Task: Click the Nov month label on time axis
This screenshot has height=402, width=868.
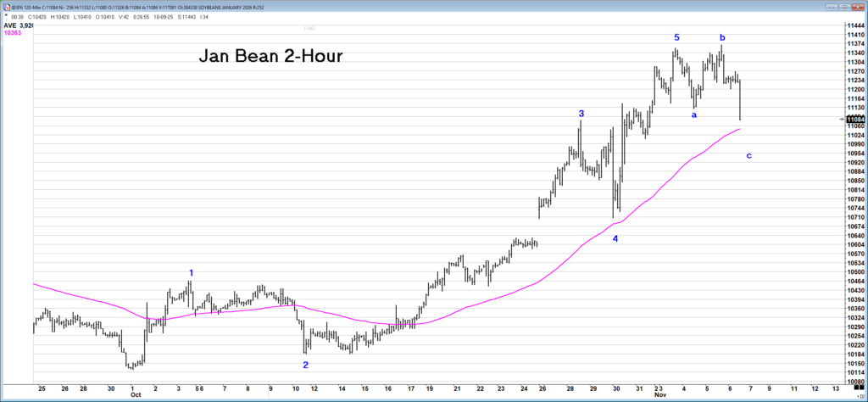Action: click(659, 395)
